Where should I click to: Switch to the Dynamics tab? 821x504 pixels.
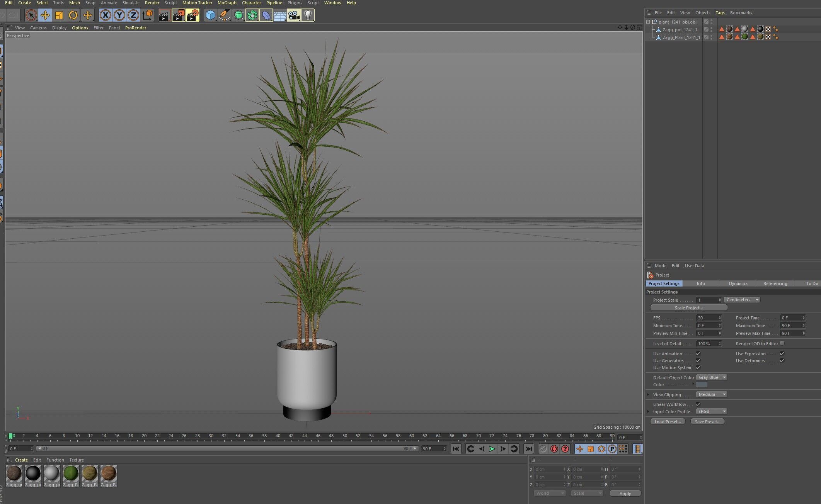click(x=738, y=283)
